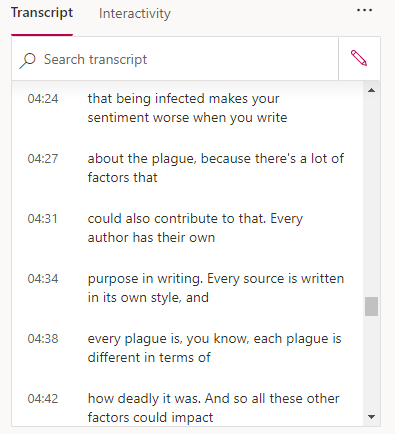Viewport: 395px width, 434px height.
Task: Jump to timestamp 04:24
Action: click(x=43, y=99)
